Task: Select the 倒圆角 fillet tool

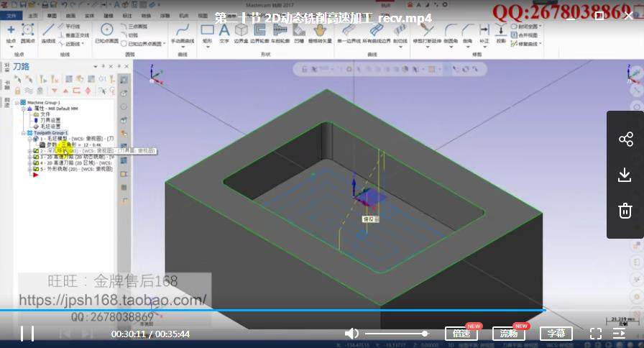Action: 451,33
